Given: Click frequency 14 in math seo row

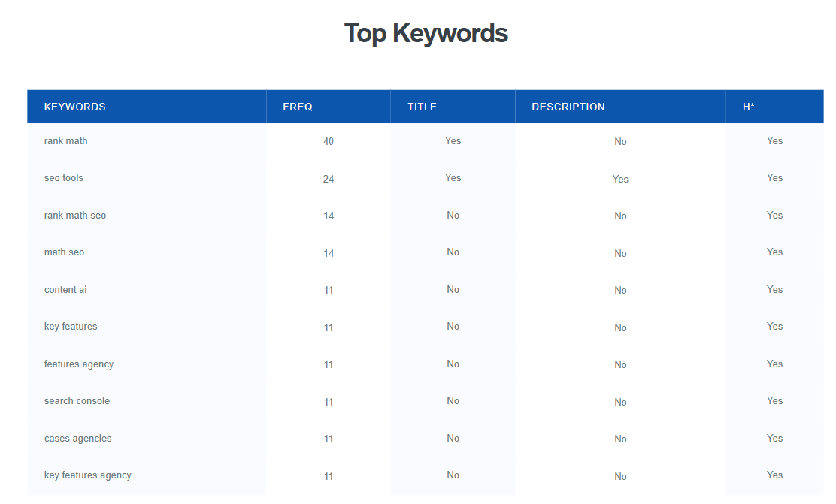Looking at the screenshot, I should [329, 254].
